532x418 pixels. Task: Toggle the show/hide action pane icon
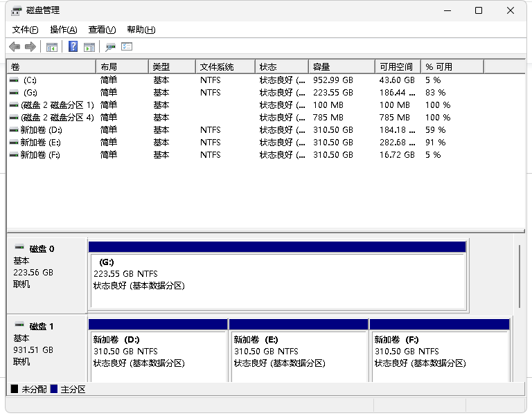[x=89, y=46]
